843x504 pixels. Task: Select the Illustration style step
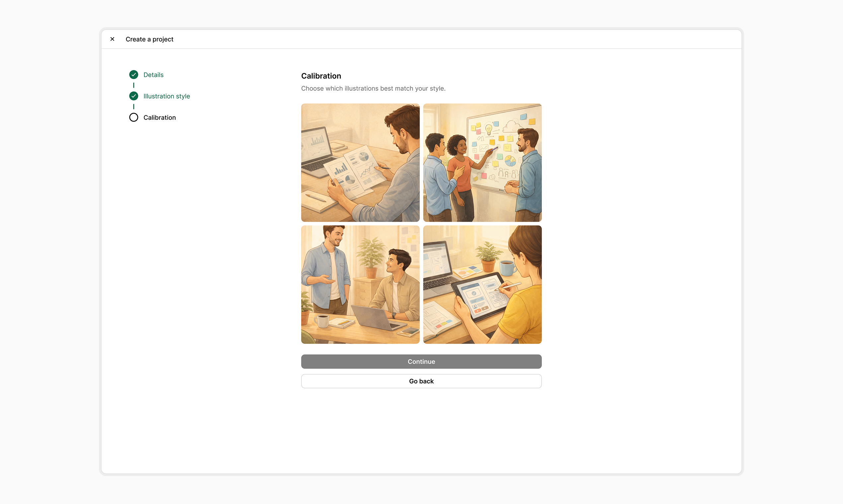coord(166,96)
